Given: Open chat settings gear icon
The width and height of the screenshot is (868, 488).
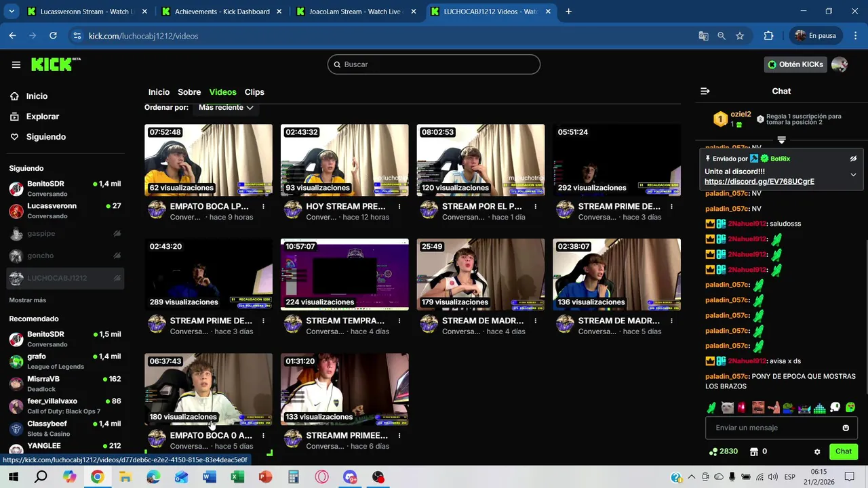Looking at the screenshot, I should click(817, 451).
